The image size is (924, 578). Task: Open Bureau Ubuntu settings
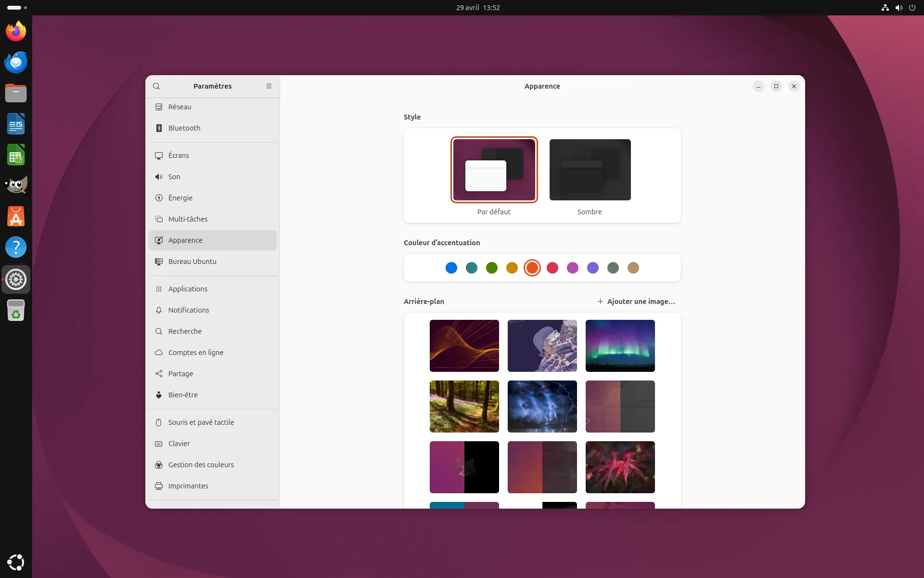coord(213,262)
